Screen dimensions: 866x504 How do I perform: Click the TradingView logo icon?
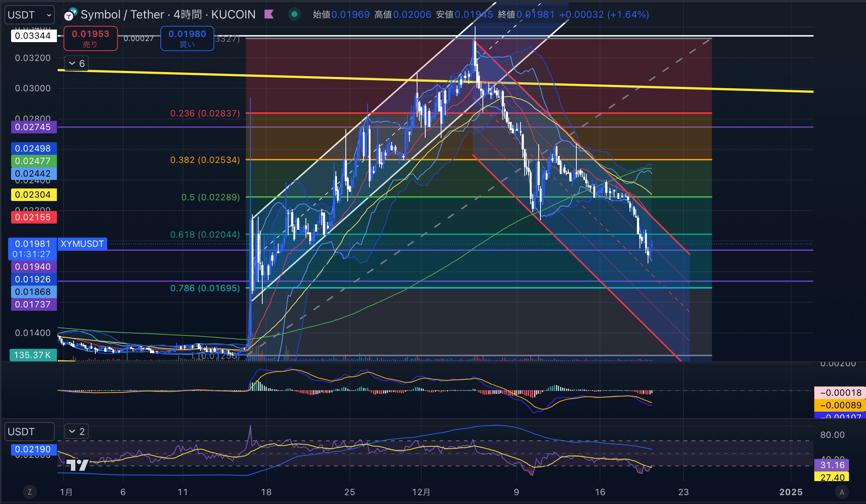[x=77, y=464]
